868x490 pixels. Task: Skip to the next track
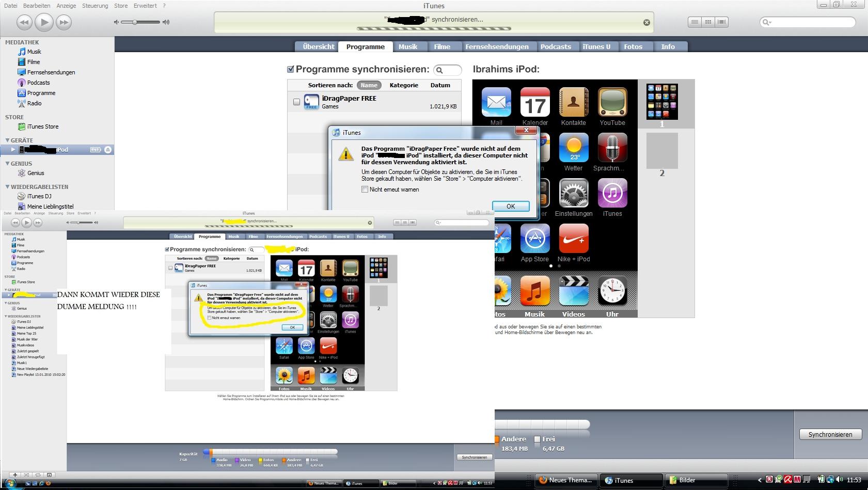pos(64,22)
